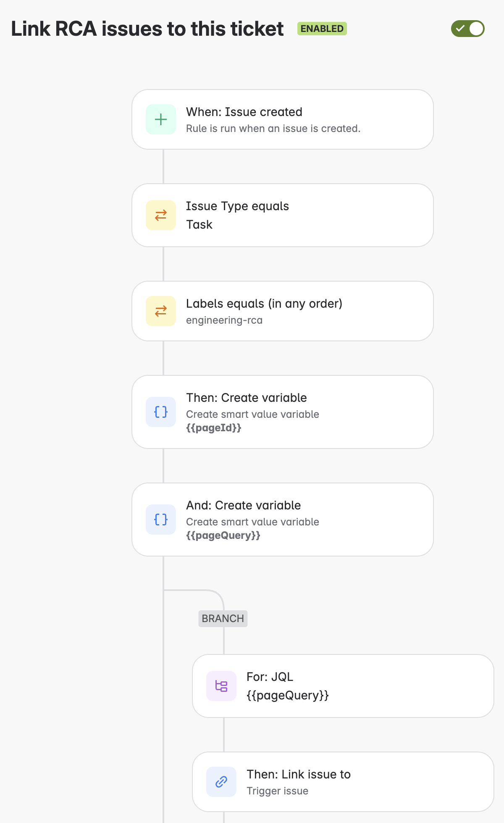This screenshot has height=823, width=504.
Task: Click the Labels equals condition icon
Action: (160, 311)
